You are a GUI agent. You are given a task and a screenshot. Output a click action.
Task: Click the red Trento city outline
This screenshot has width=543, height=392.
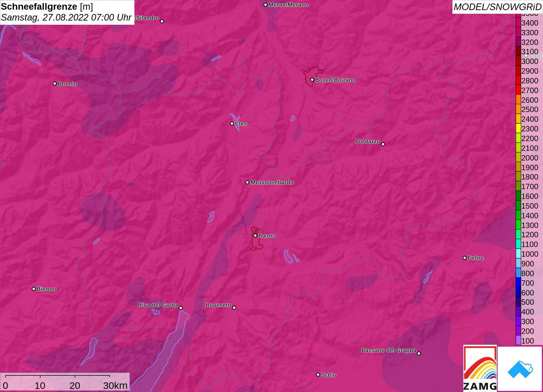(x=256, y=239)
